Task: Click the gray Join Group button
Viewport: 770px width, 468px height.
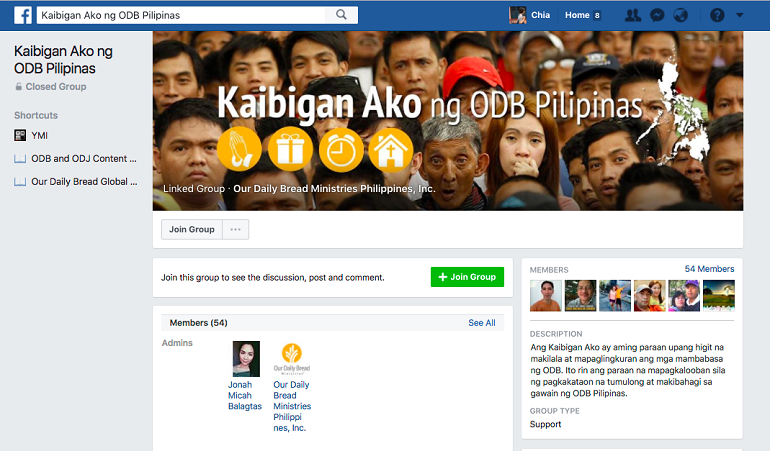Action: pos(192,229)
